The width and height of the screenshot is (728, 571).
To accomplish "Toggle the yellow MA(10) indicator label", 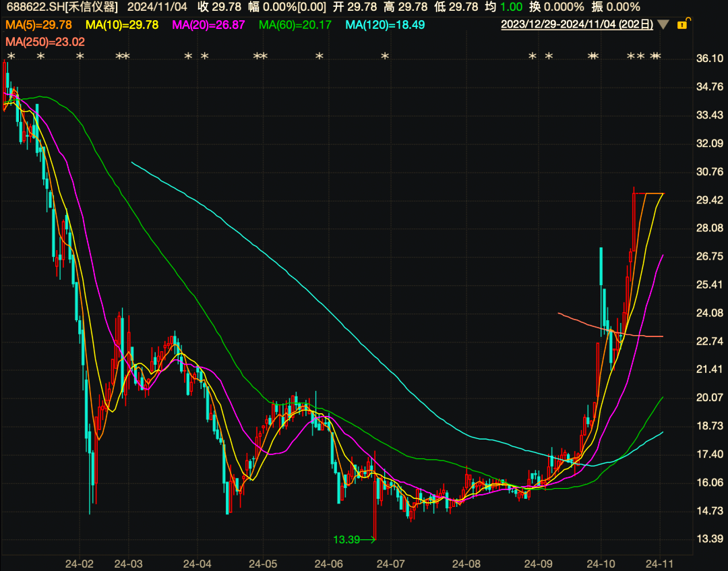I will (x=123, y=25).
